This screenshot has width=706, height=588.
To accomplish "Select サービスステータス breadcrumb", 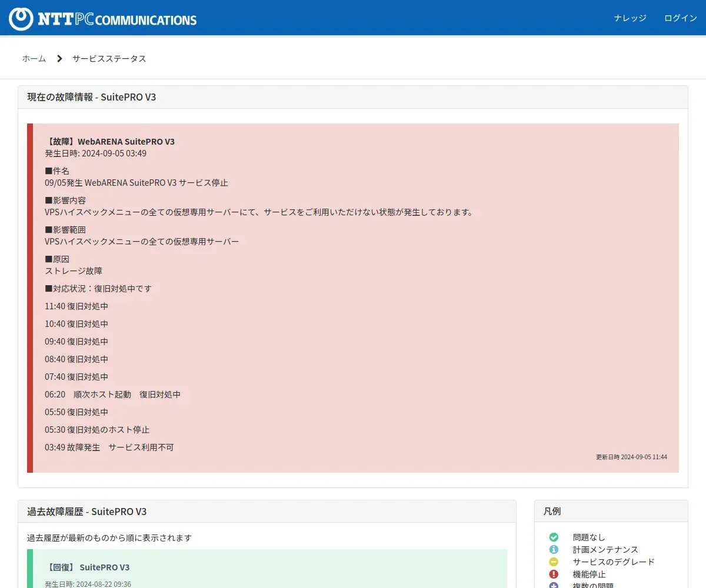I will coord(109,59).
